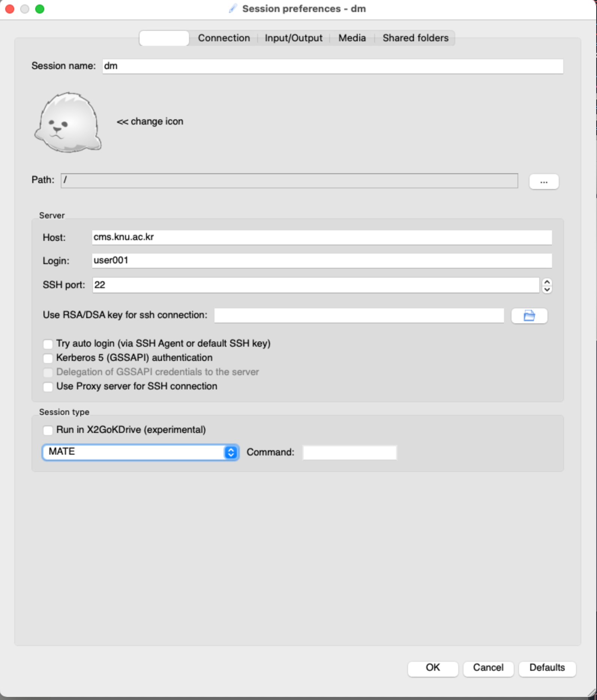
Task: Check Run in X2GoKDrive experimental
Action: [x=48, y=430]
